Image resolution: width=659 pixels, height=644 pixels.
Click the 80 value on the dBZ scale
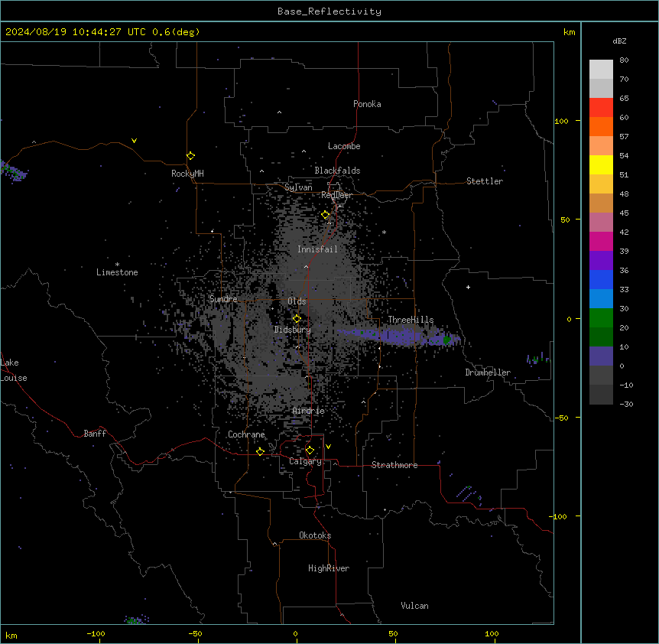[x=624, y=60]
